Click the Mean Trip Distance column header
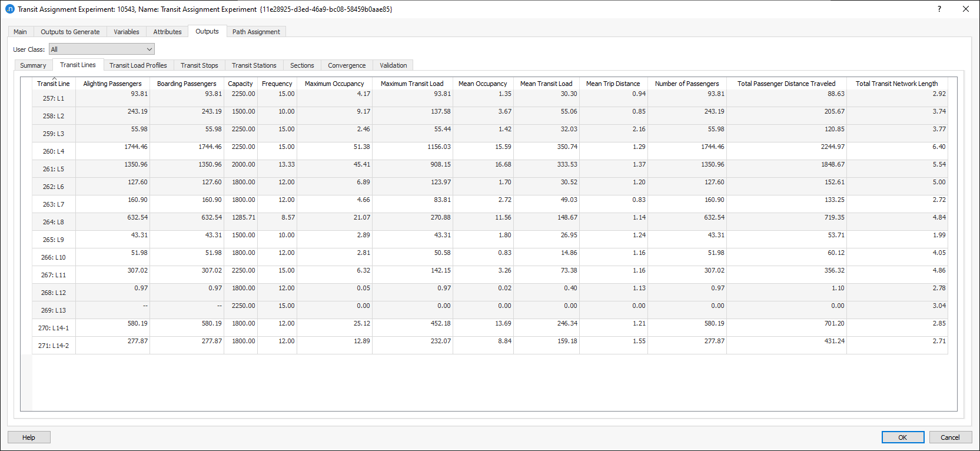This screenshot has width=980, height=451. point(613,84)
